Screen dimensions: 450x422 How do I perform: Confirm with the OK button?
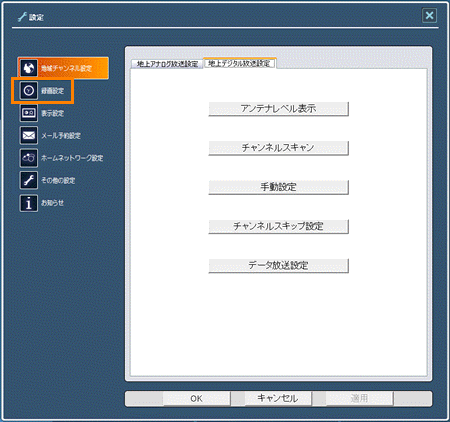pyautogui.click(x=197, y=398)
